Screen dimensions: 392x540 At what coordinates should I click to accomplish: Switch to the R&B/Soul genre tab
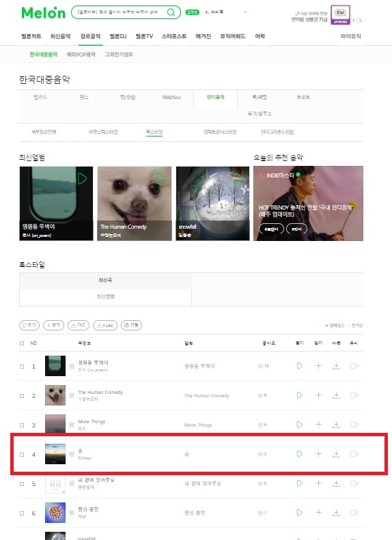click(x=171, y=98)
